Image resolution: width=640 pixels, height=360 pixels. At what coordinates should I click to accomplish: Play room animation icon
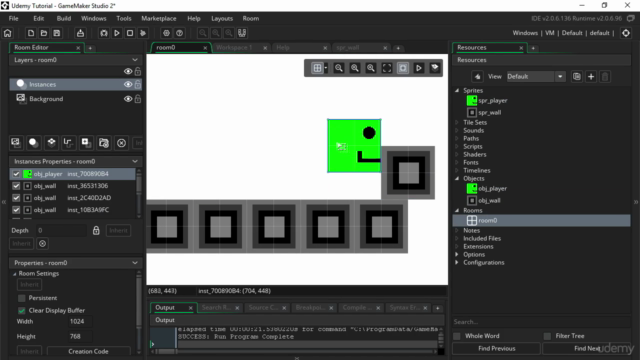[419, 68]
